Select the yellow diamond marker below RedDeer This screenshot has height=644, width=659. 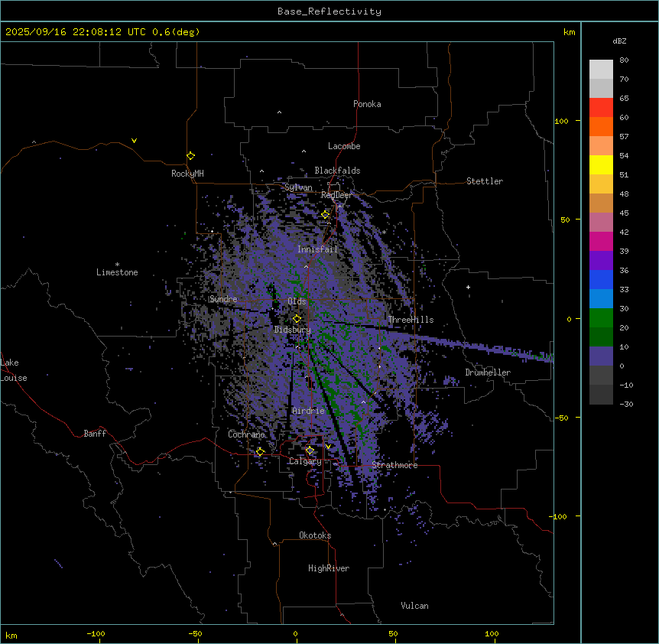click(x=325, y=215)
